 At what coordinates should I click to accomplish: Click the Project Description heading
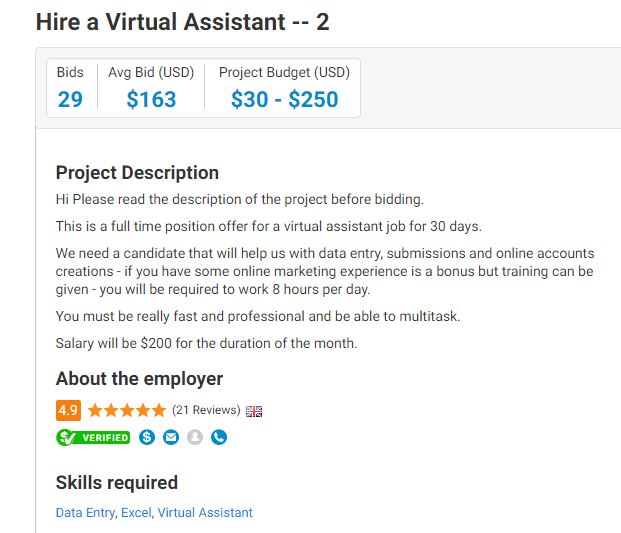[137, 173]
